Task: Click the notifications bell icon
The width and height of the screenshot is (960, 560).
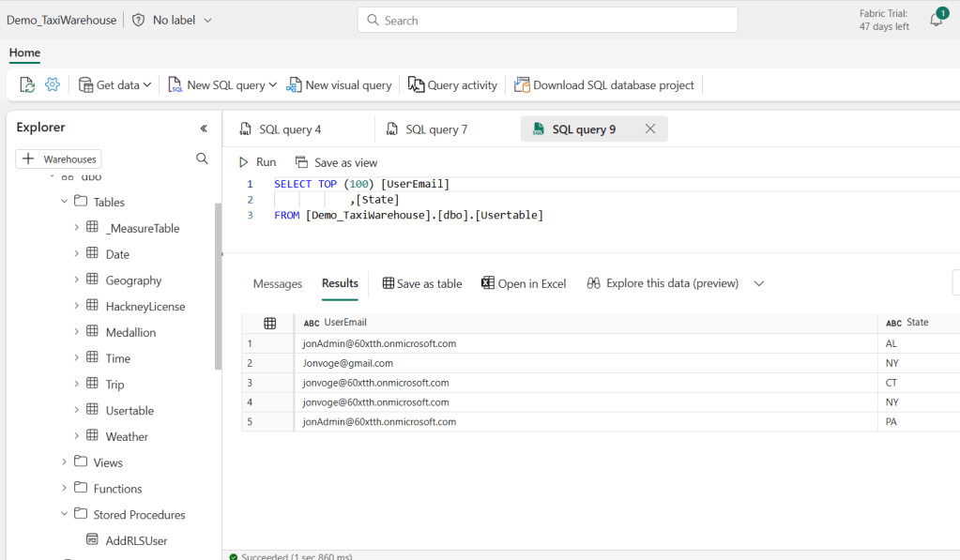Action: pyautogui.click(x=936, y=20)
